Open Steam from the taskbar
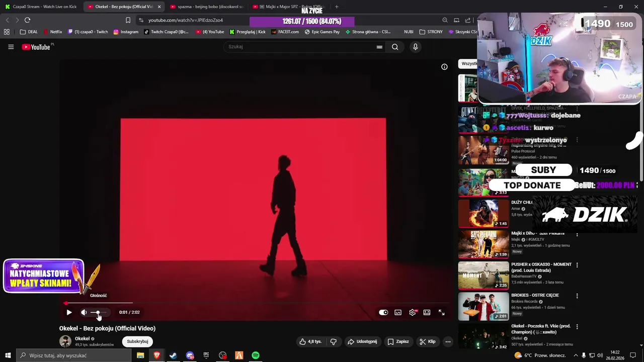This screenshot has width=644, height=362. (173, 355)
